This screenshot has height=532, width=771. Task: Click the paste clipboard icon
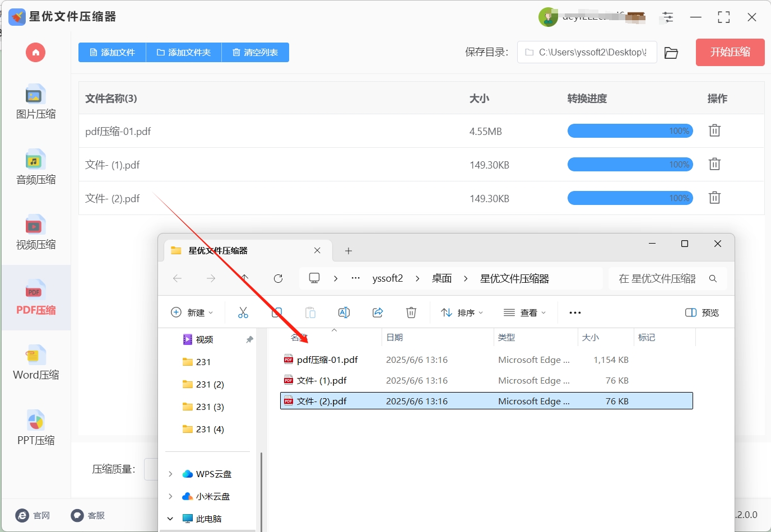(310, 312)
